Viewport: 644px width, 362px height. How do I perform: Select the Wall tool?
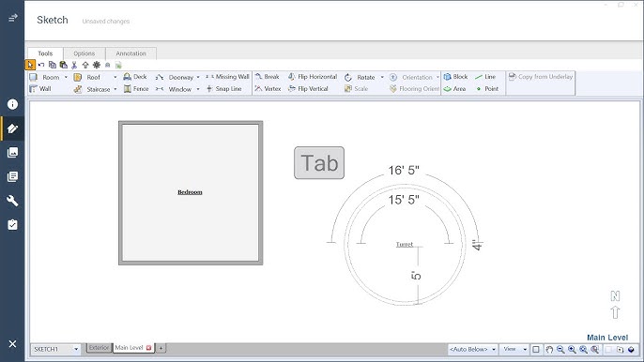[40, 89]
